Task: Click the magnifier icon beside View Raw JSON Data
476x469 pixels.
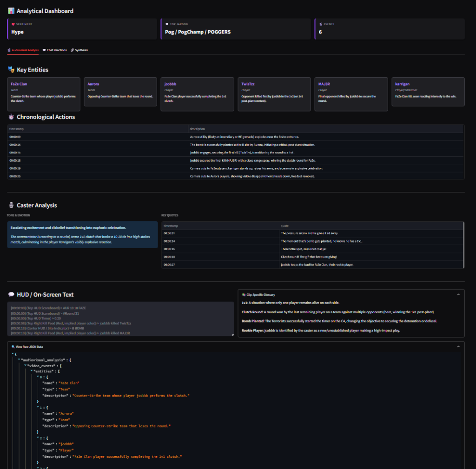Action: tap(12, 346)
